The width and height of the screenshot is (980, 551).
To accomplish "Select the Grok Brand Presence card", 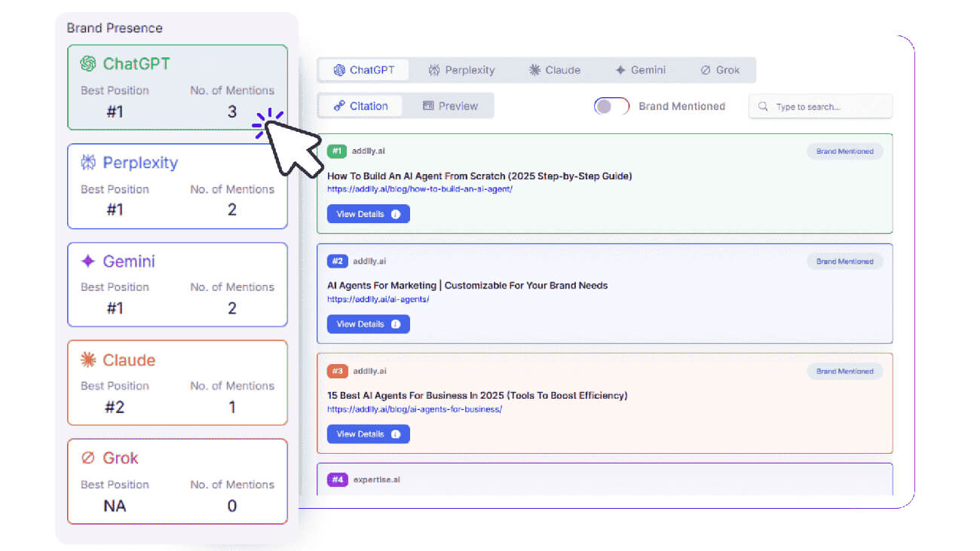I will pyautogui.click(x=177, y=482).
